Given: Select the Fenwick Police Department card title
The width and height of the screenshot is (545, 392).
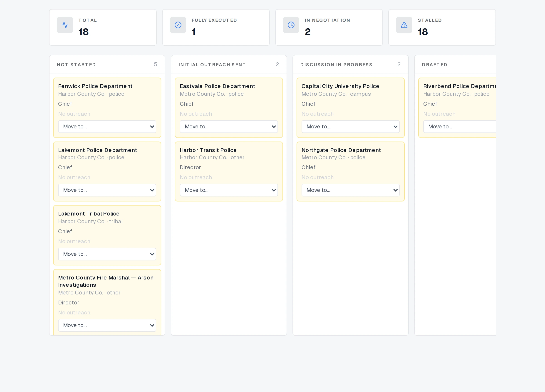Looking at the screenshot, I should (x=95, y=86).
